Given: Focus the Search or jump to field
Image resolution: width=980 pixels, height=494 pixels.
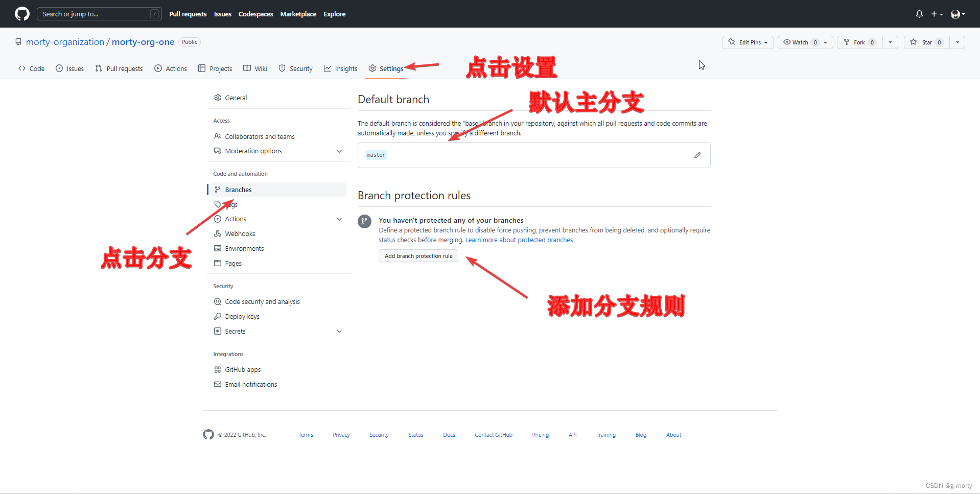Looking at the screenshot, I should [x=99, y=14].
